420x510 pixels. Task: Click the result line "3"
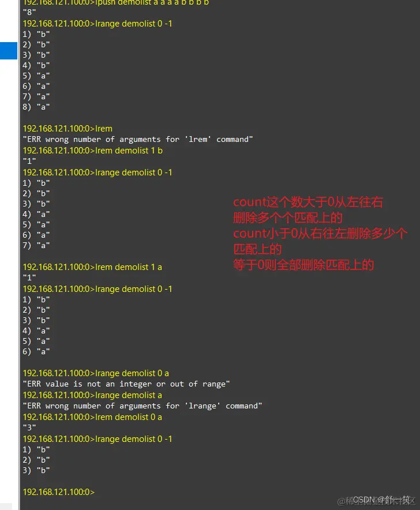point(29,427)
